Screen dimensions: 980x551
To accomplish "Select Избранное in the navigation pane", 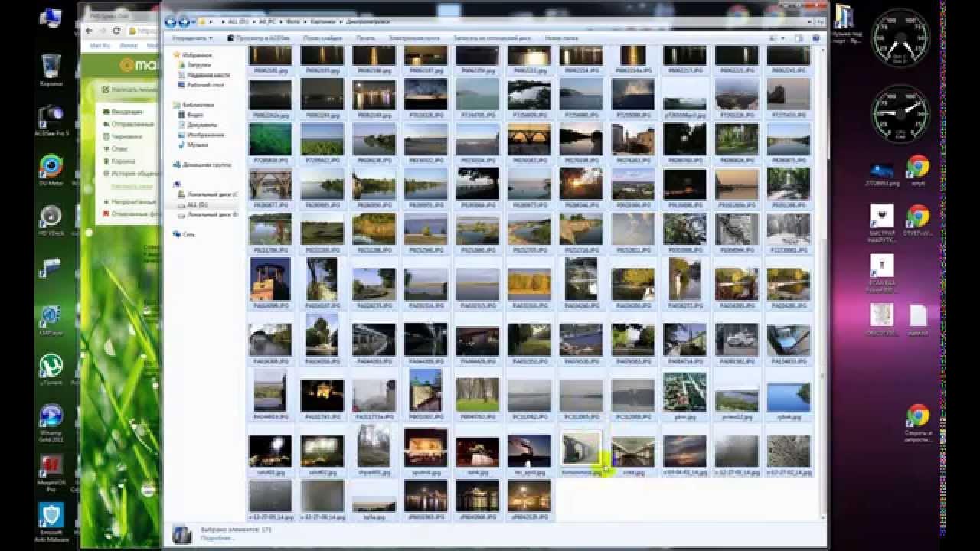I will 191,55.
